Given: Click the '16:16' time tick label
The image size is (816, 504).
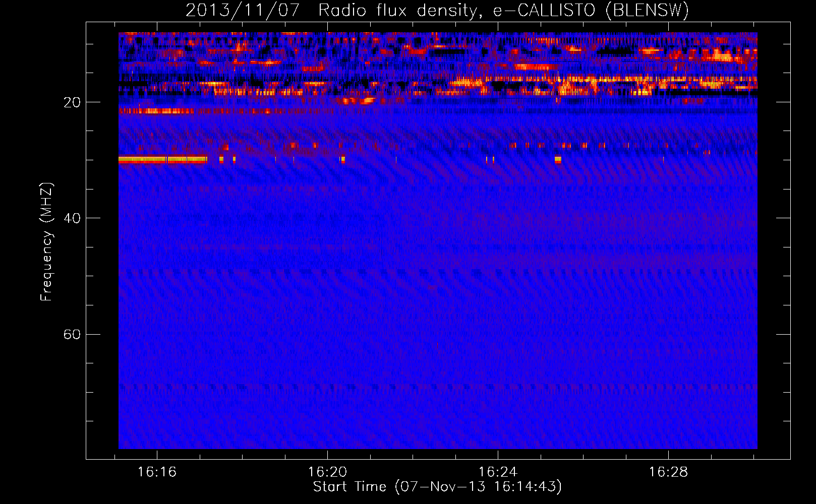Looking at the screenshot, I should tap(157, 472).
